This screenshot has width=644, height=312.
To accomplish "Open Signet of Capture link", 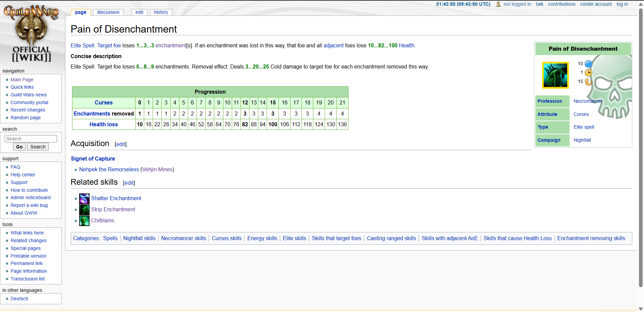I will pos(93,159).
